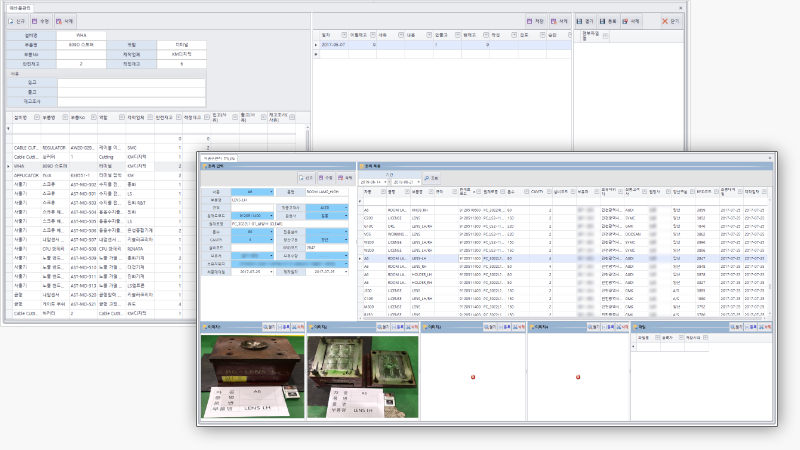
Task: Click 등록 (register) above the attachment file list
Action: pos(608,21)
